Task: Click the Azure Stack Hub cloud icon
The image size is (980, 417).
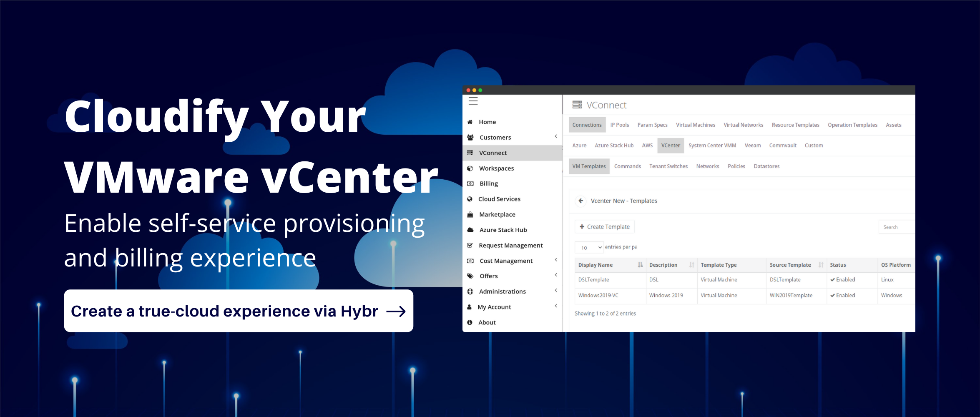Action: tap(470, 230)
